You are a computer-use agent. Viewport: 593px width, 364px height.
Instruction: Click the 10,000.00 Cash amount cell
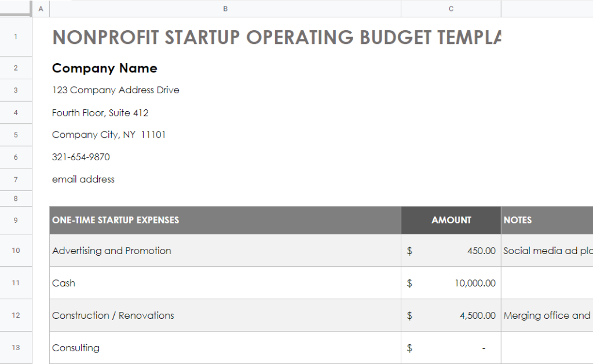[451, 283]
